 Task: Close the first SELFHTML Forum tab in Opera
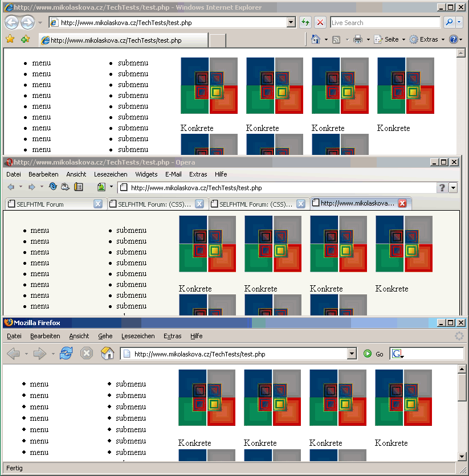[x=98, y=204]
